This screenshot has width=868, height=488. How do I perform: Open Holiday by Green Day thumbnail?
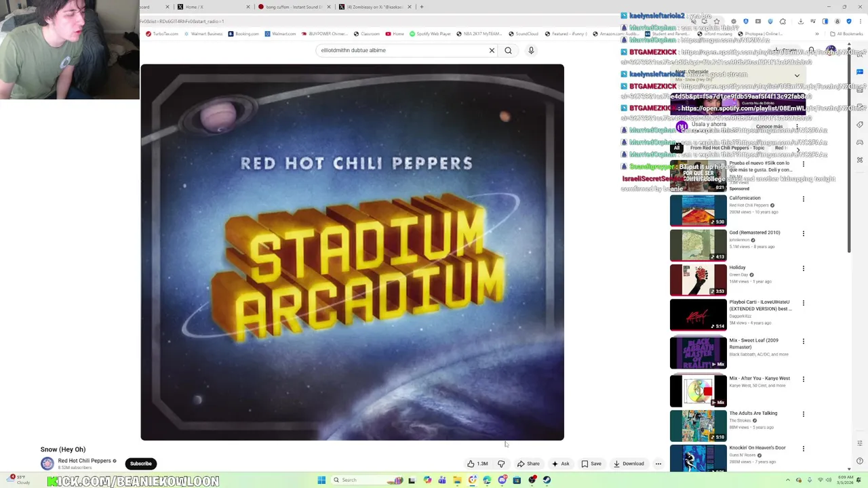tap(698, 280)
